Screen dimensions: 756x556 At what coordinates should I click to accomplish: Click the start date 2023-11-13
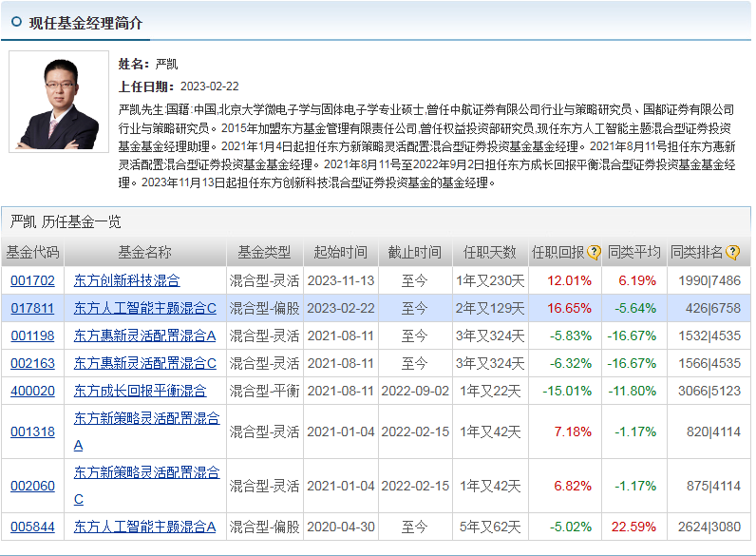341,280
